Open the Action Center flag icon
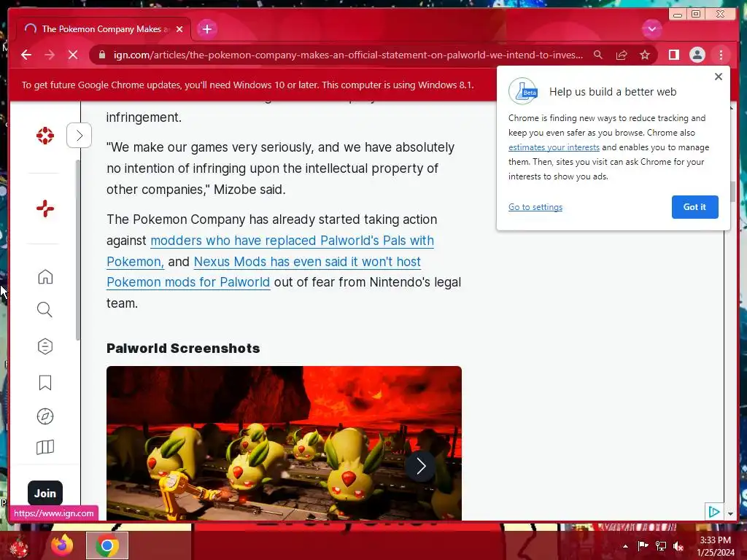The width and height of the screenshot is (747, 560). (x=643, y=546)
